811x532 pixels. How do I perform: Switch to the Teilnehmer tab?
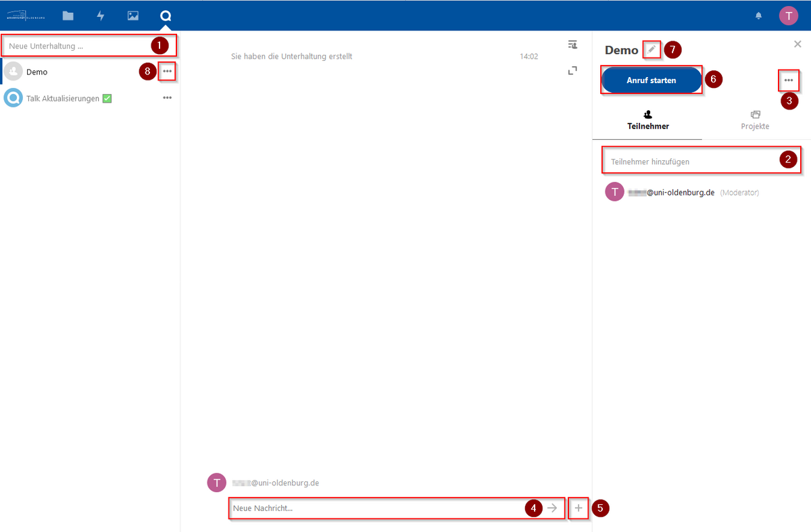[647, 120]
